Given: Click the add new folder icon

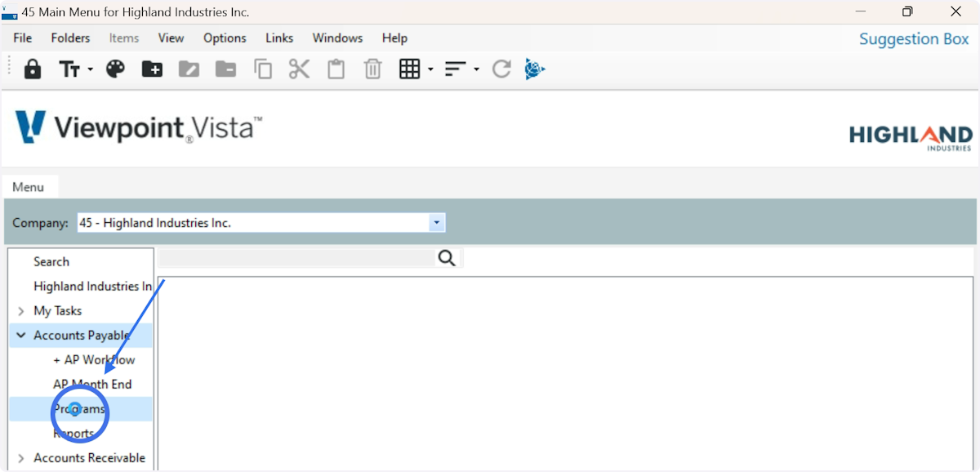Looking at the screenshot, I should pyautogui.click(x=152, y=69).
